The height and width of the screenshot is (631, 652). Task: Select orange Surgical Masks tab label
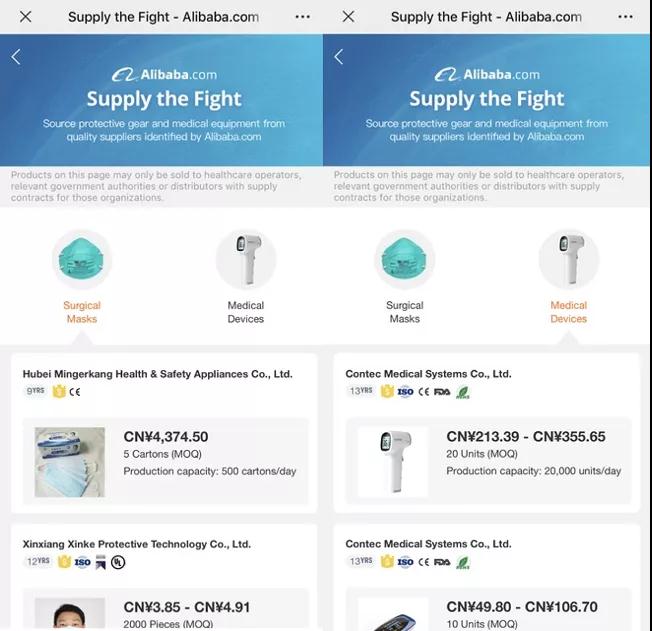pos(82,312)
